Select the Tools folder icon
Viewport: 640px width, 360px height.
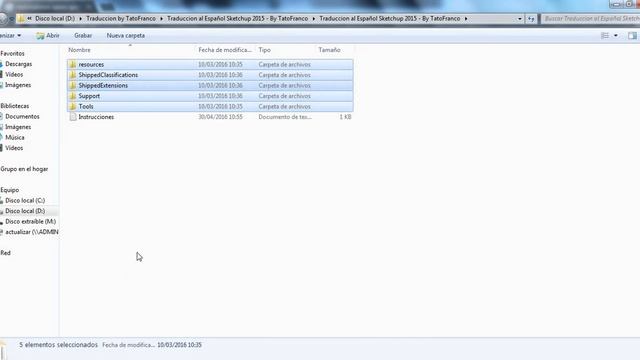coord(73,107)
